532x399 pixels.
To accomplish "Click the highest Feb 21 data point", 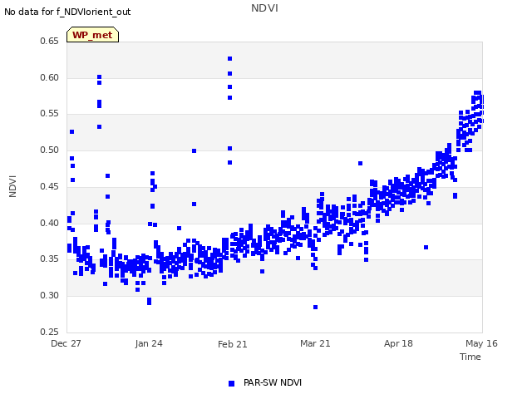I will click(229, 59).
